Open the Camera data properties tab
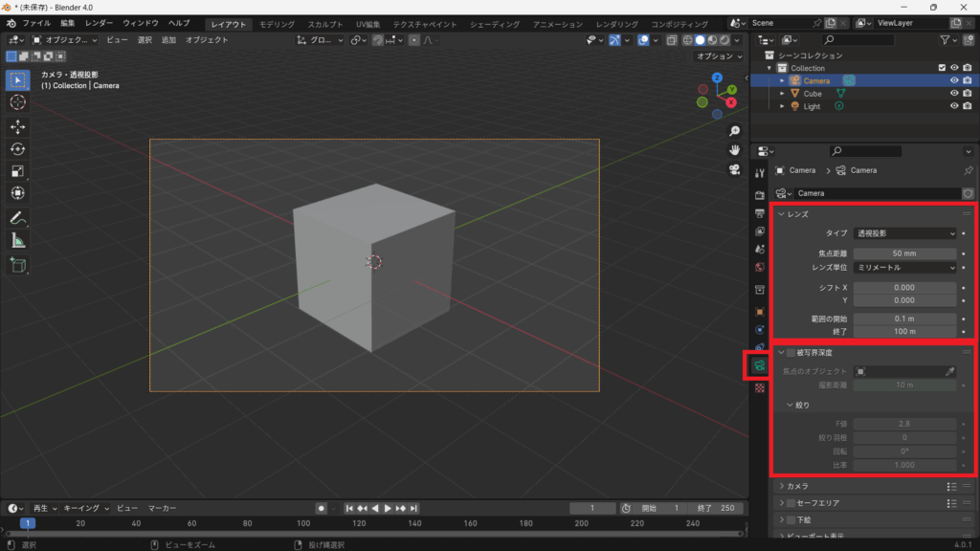 click(x=759, y=365)
